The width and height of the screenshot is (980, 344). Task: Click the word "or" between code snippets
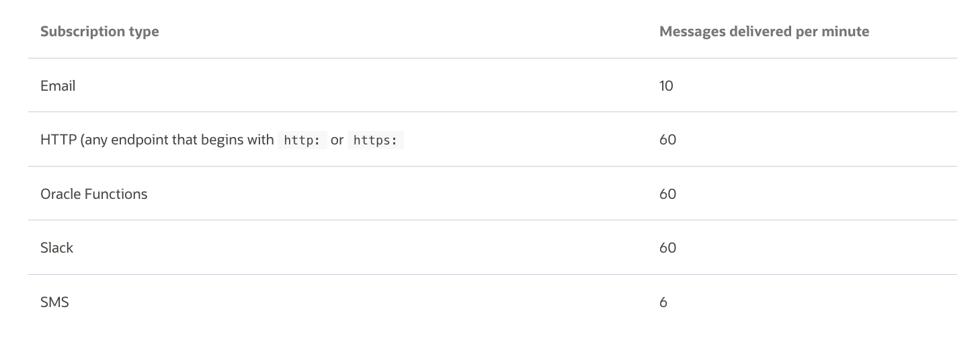[x=337, y=140]
